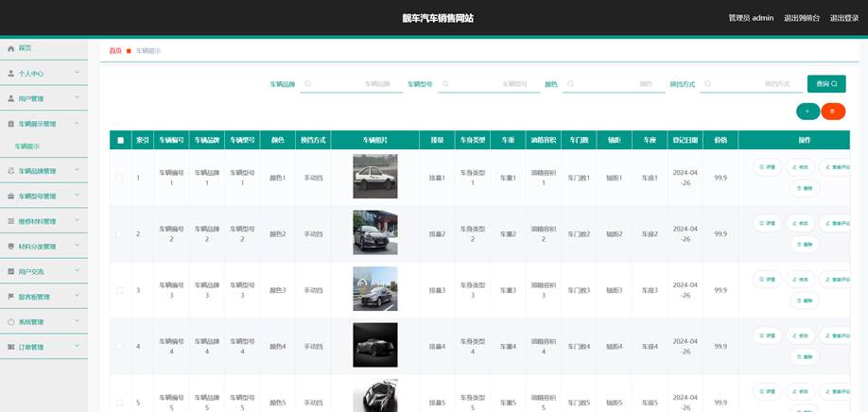Click 详情 details button in row 3
Image resolution: width=868 pixels, height=412 pixels.
pos(767,280)
